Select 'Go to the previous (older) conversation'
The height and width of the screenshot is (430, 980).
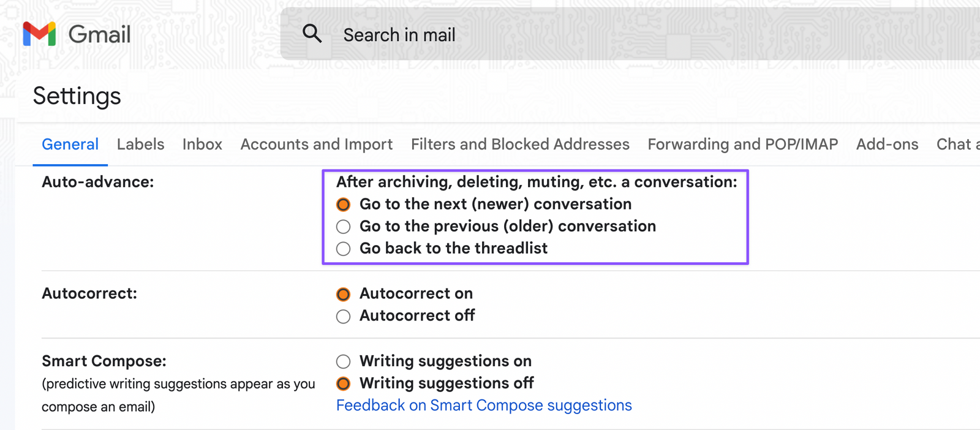click(x=343, y=226)
